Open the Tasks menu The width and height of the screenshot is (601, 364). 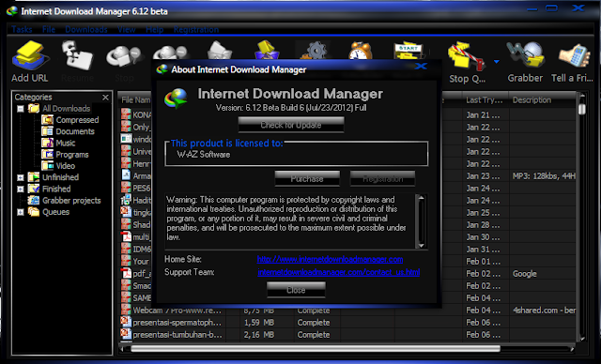(22, 29)
